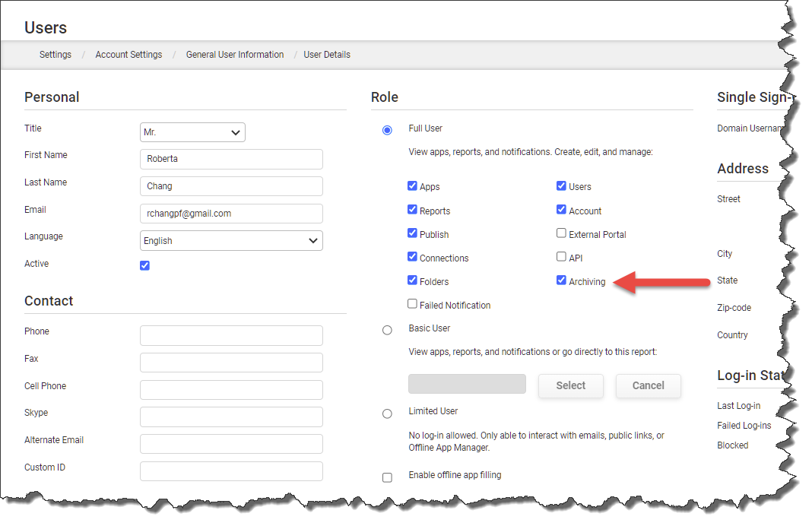Click the Last Name field containing Chang
The image size is (812, 526).
click(231, 186)
